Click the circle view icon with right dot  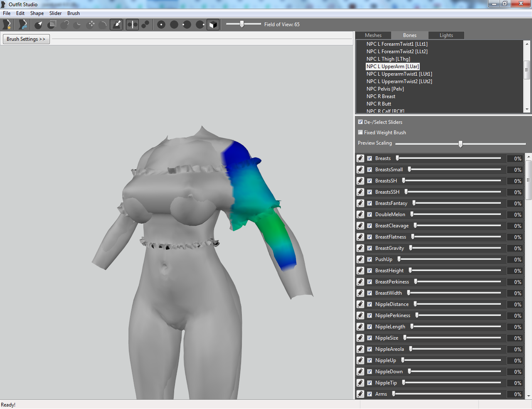click(x=200, y=25)
